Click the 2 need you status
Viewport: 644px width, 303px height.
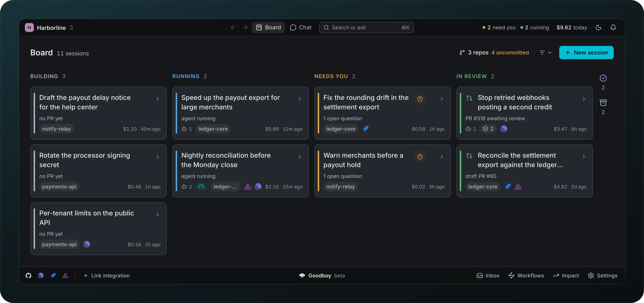[x=499, y=27]
